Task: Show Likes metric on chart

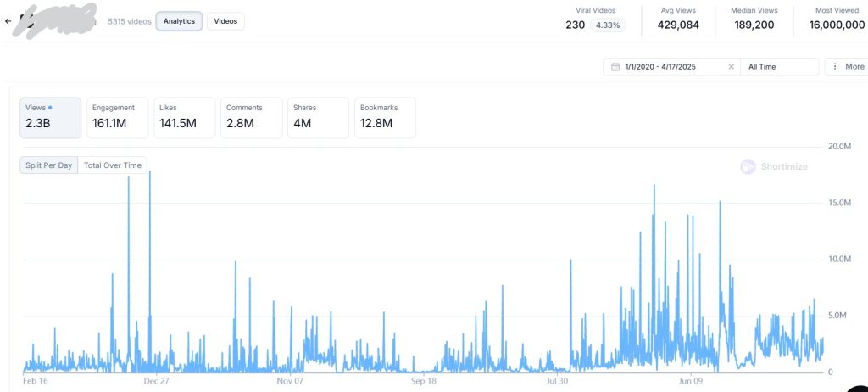Action: (x=183, y=117)
